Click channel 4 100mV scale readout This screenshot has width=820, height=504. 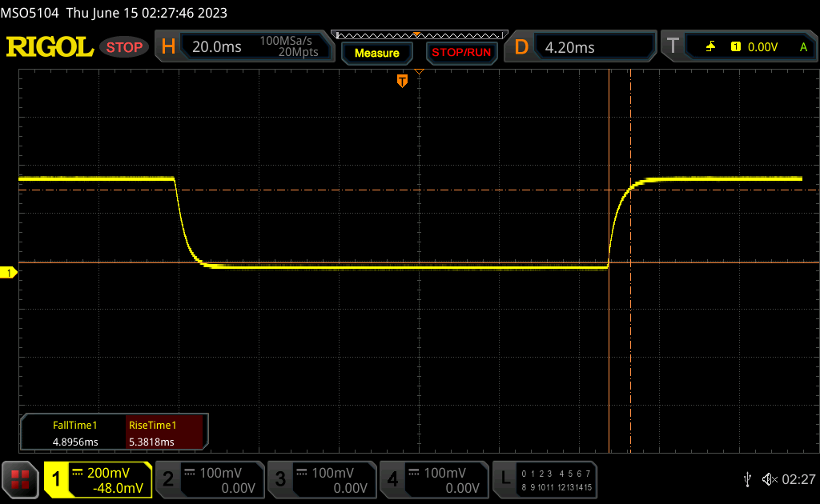click(x=444, y=473)
